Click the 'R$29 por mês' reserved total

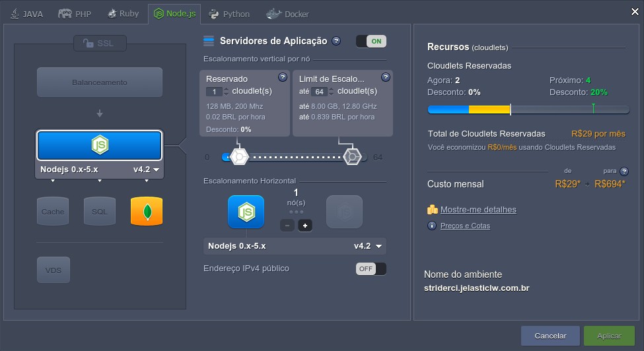pos(598,134)
